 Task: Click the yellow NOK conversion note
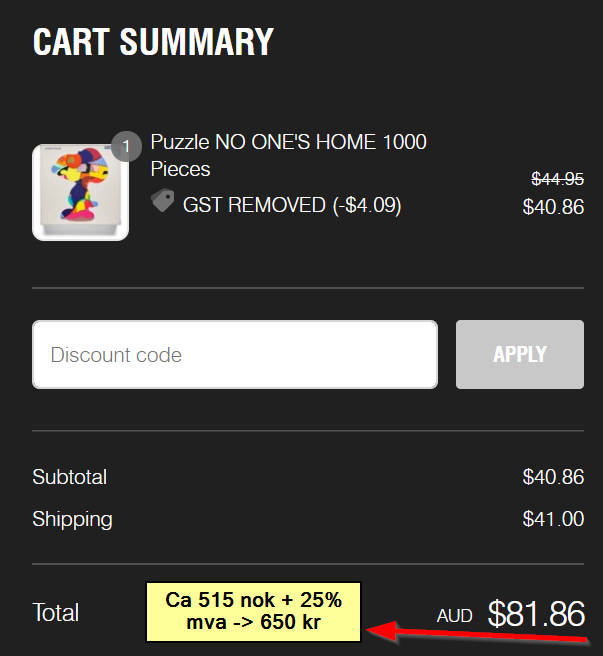click(253, 612)
